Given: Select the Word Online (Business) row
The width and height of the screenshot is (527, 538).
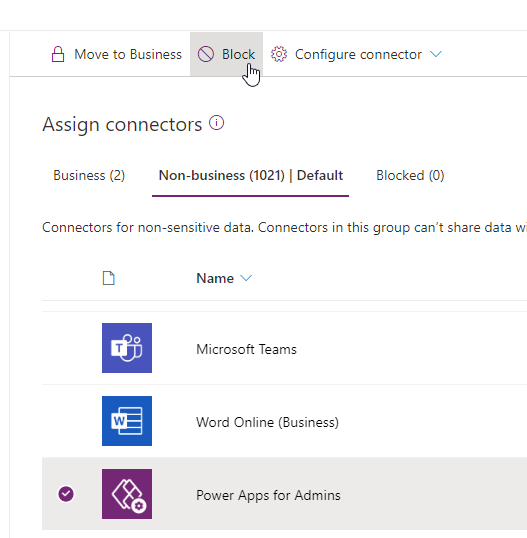Looking at the screenshot, I should [284, 421].
